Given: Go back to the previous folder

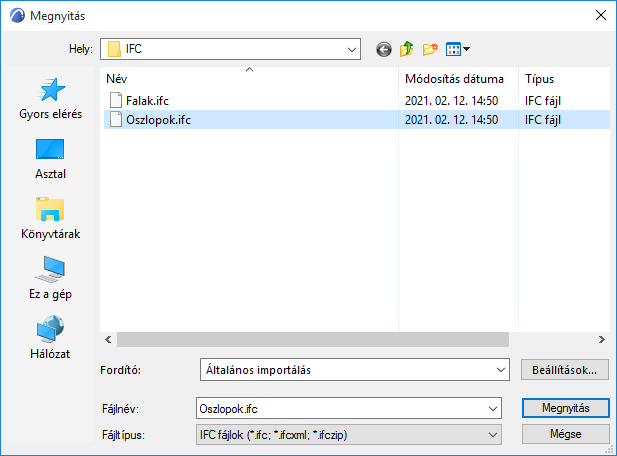Looking at the screenshot, I should click(x=384, y=50).
